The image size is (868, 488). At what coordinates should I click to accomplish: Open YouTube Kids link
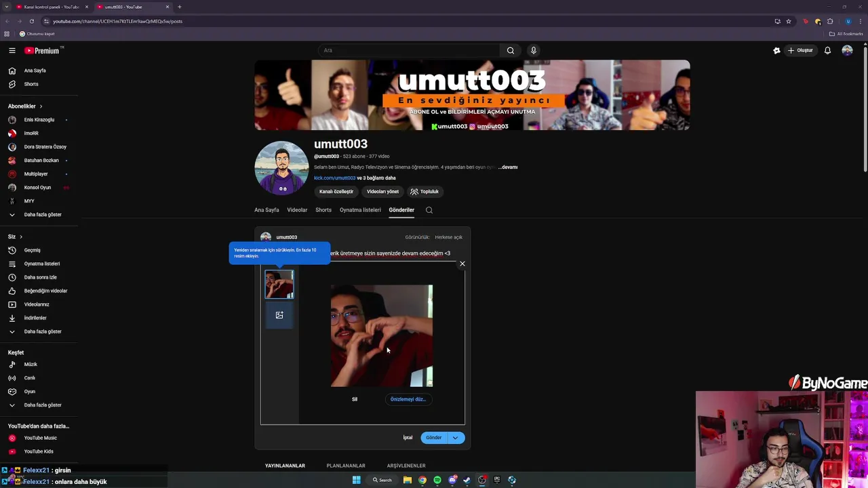pos(39,451)
